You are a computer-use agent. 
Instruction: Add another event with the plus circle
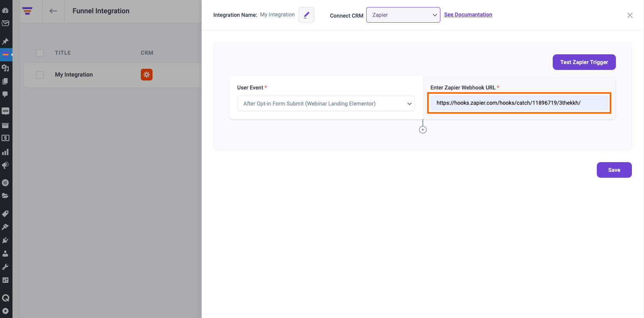(423, 130)
